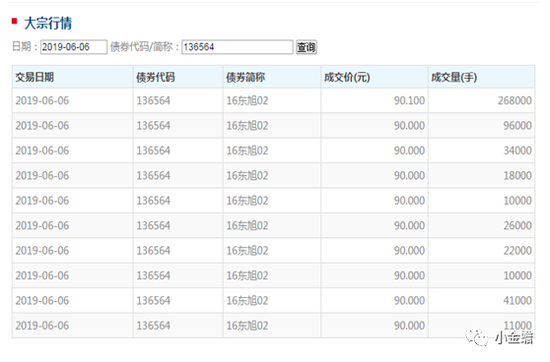This screenshot has height=362, width=550.
Task: Click price 90.000 in the 11000 row
Action: [409, 326]
